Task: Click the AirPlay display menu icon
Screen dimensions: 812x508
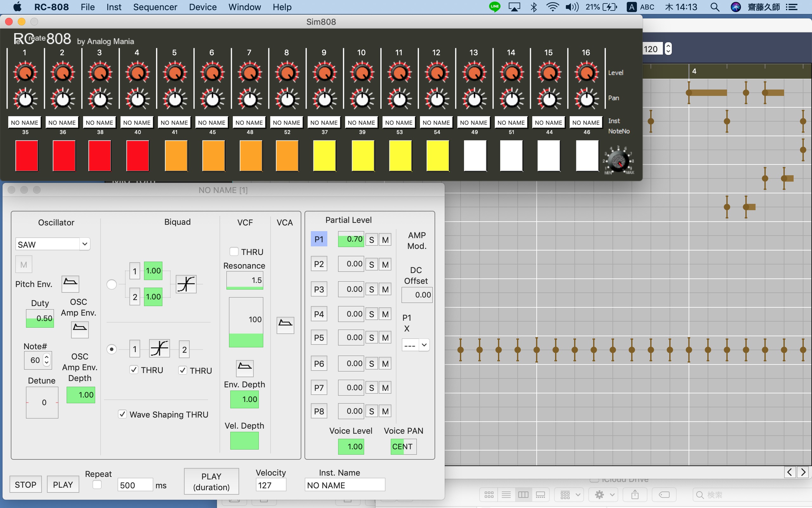Action: (514, 7)
